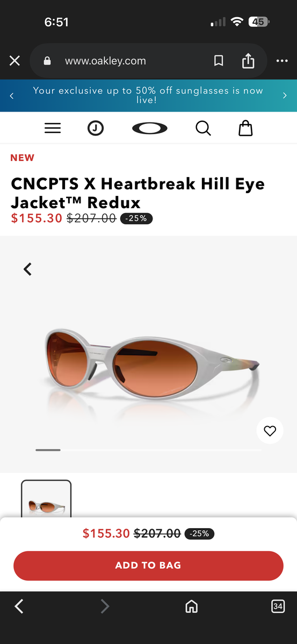
Task: Toggle the wishlist heart on the product
Action: pos(270,430)
